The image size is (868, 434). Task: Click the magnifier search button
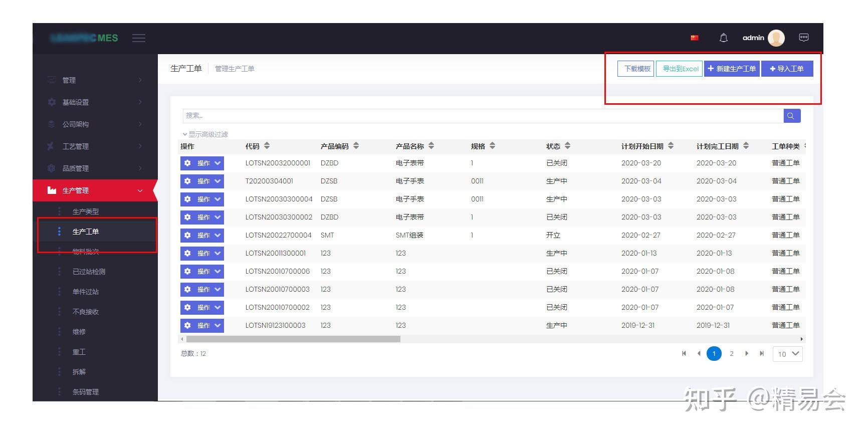tap(792, 116)
